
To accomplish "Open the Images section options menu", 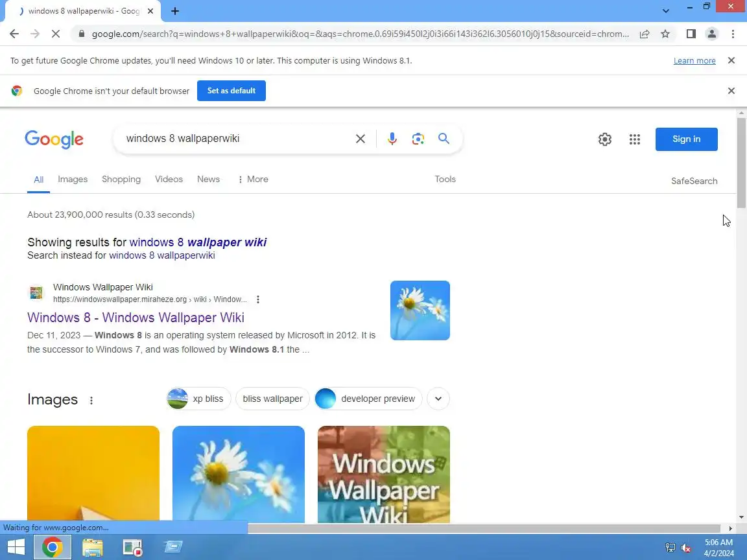I will click(x=91, y=401).
